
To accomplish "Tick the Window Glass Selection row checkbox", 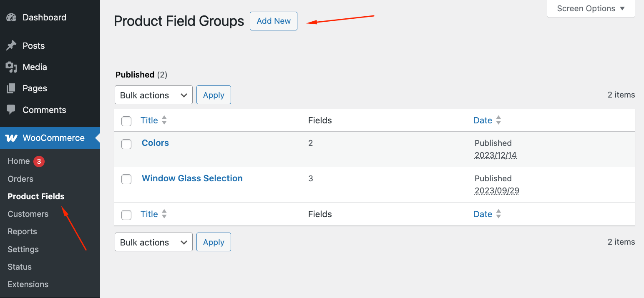I will click(126, 179).
